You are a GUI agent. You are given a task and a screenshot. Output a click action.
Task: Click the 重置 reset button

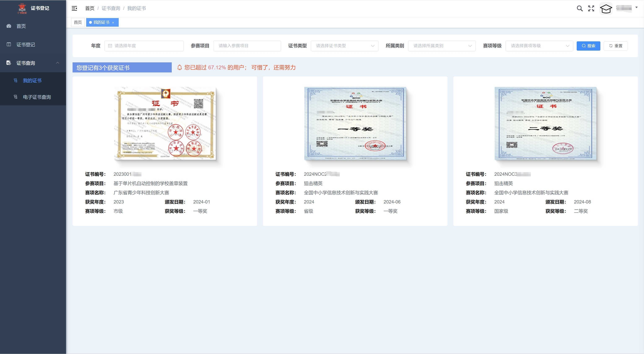tap(615, 46)
